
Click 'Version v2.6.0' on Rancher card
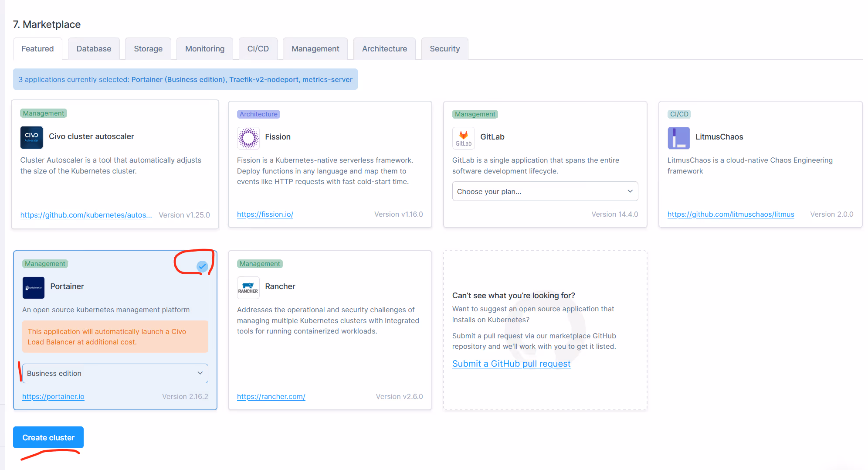[400, 396]
